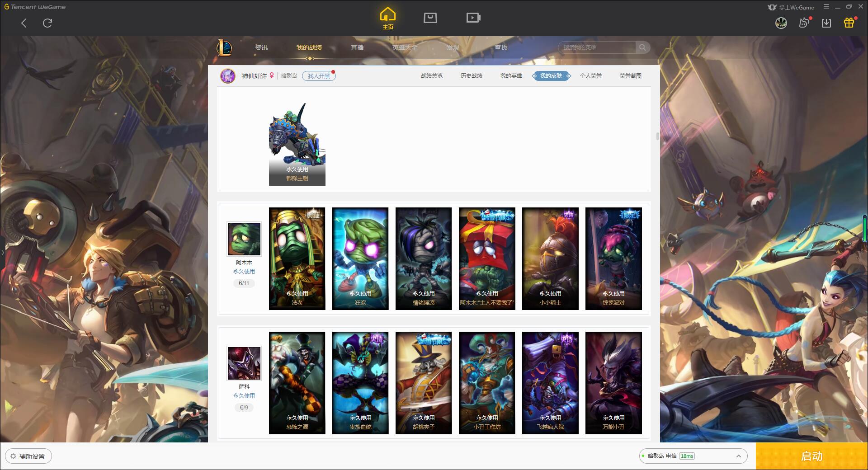Open the 发现 tab

[453, 47]
